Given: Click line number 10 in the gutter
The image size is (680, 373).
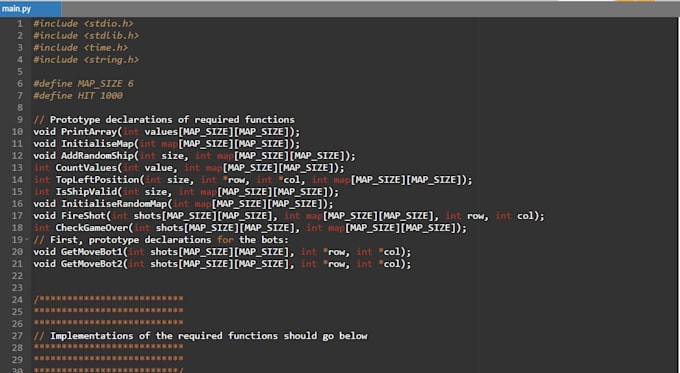Looking at the screenshot, I should click(17, 132).
